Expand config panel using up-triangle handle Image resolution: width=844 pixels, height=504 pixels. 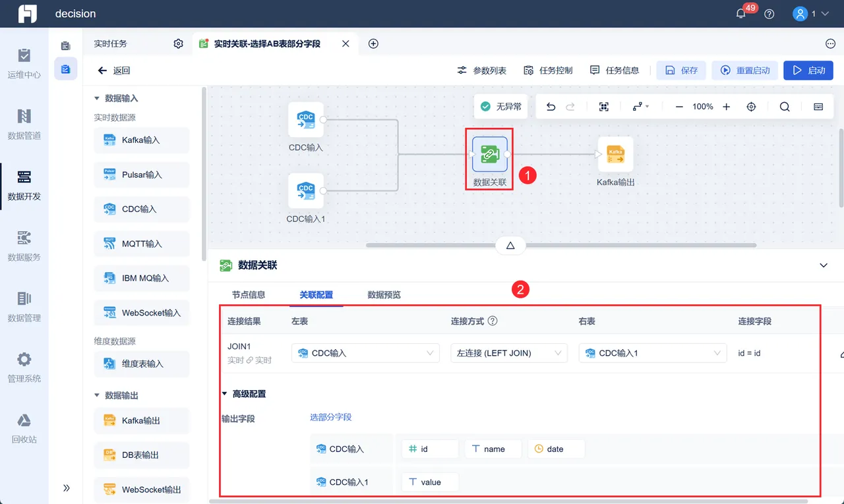tap(510, 245)
